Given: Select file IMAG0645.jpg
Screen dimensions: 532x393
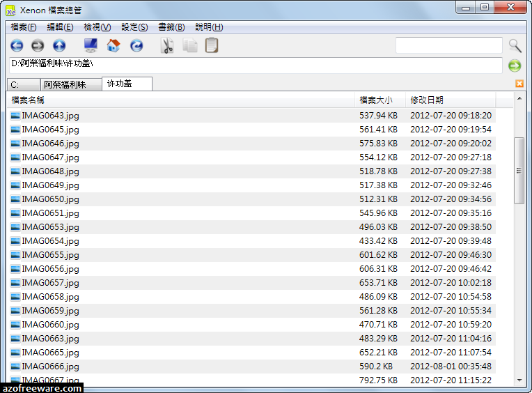Looking at the screenshot, I should pos(51,130).
